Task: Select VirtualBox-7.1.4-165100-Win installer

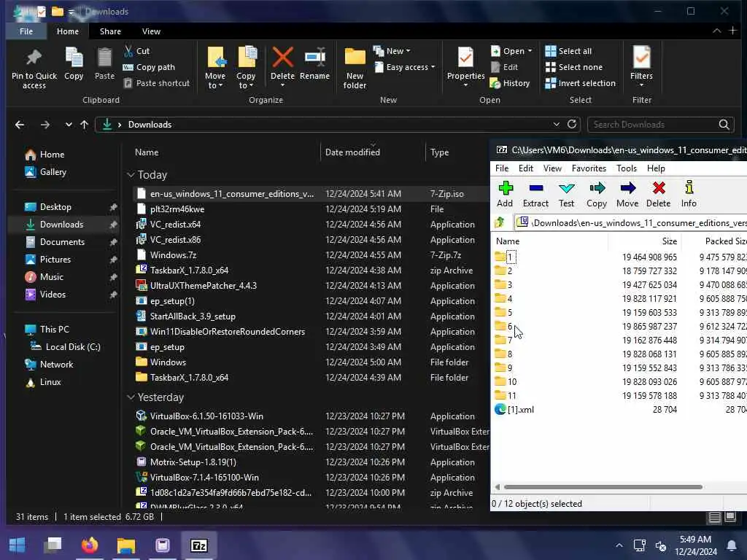Action: pos(204,478)
